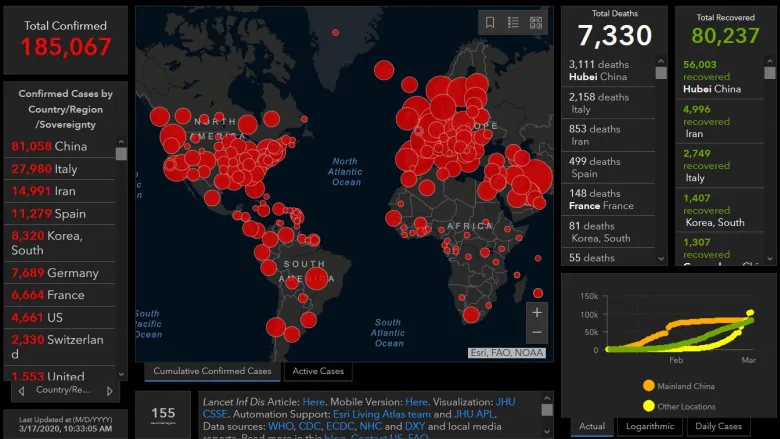
Task: Click up arrow of the sources text scrollbar
Action: [547, 398]
